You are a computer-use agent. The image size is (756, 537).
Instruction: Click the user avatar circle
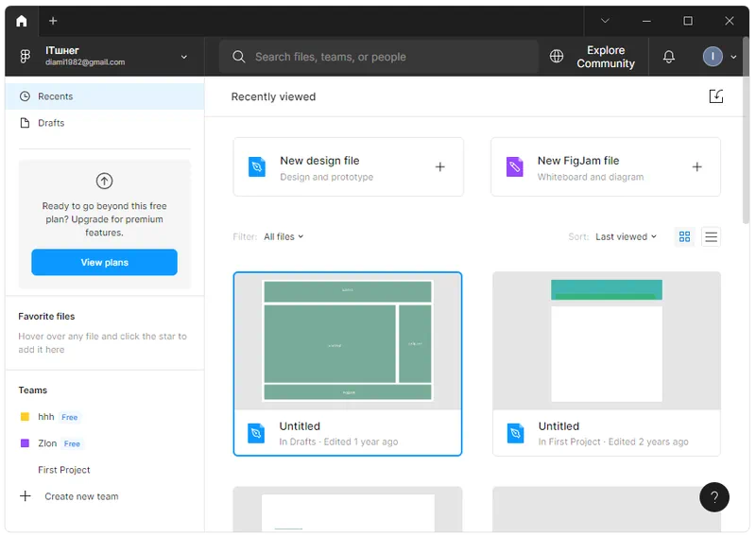click(x=713, y=57)
